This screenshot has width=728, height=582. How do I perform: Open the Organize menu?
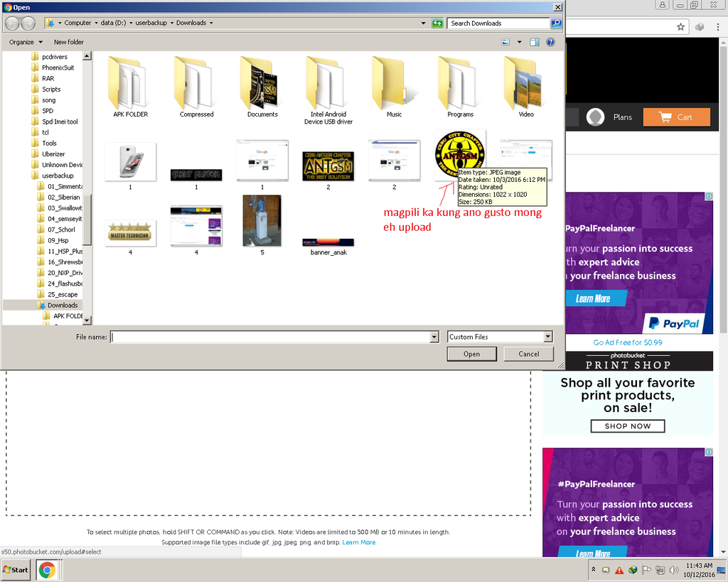pos(26,42)
